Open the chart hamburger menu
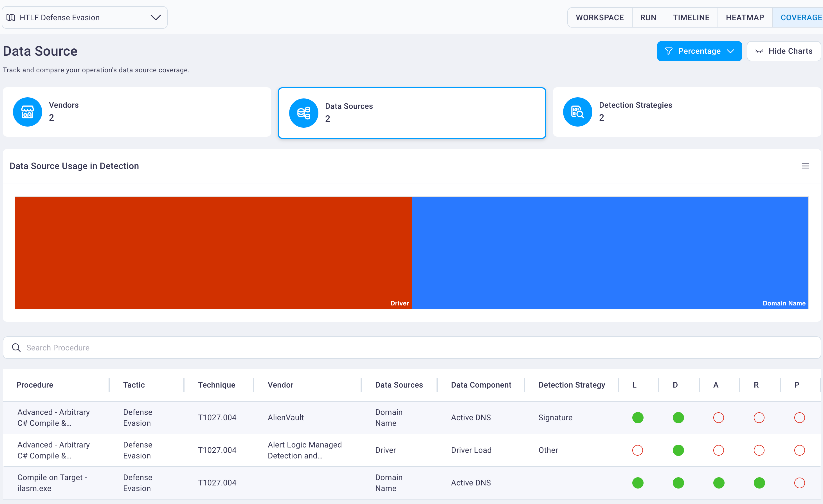The height and width of the screenshot is (504, 823). coord(805,166)
